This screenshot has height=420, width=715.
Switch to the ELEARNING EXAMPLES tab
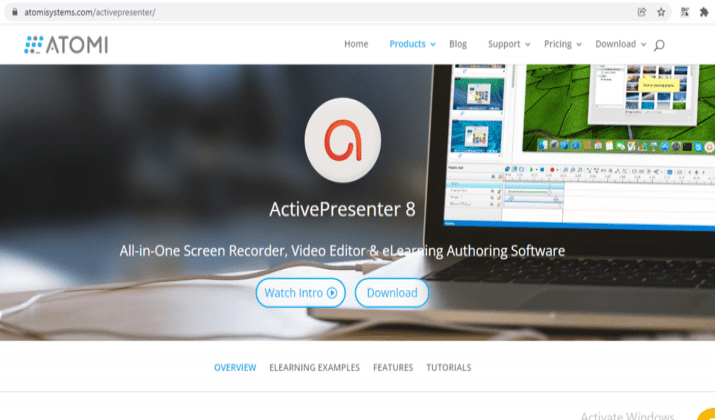(314, 368)
